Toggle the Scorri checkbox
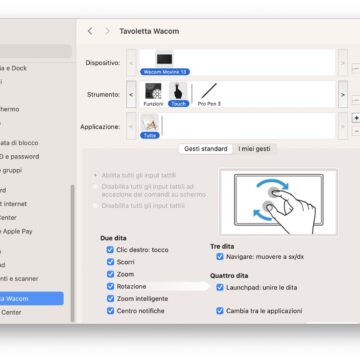The image size is (360, 360). click(x=110, y=262)
